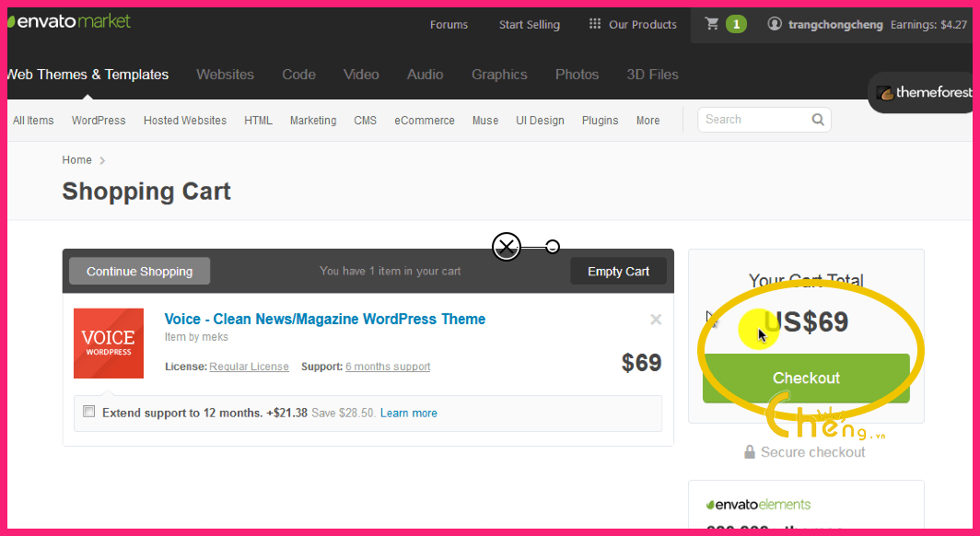
Task: Go to the Code section
Action: coord(298,75)
